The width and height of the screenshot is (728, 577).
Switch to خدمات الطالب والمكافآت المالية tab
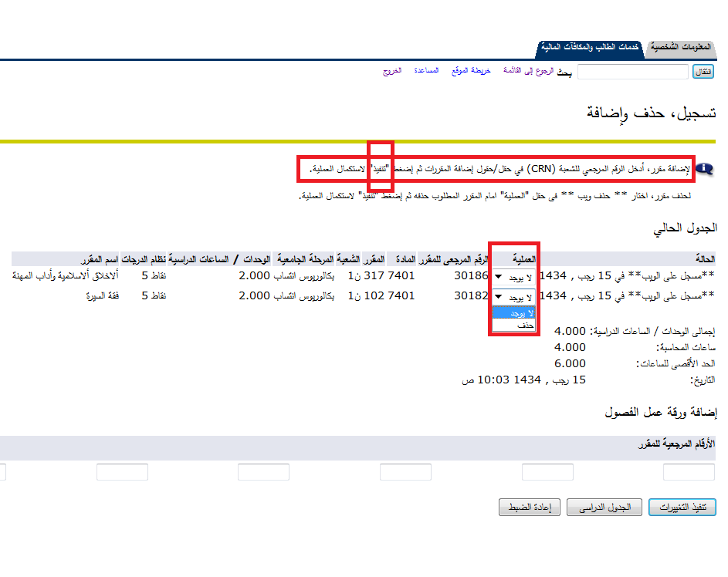[590, 47]
